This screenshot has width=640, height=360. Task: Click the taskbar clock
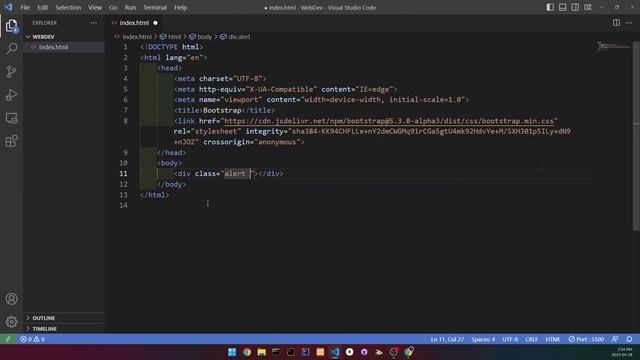click(x=622, y=352)
